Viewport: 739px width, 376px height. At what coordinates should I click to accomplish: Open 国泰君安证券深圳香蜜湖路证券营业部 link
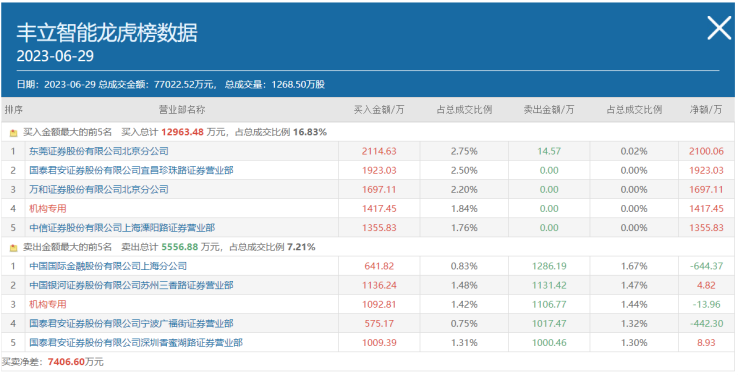pos(136,343)
